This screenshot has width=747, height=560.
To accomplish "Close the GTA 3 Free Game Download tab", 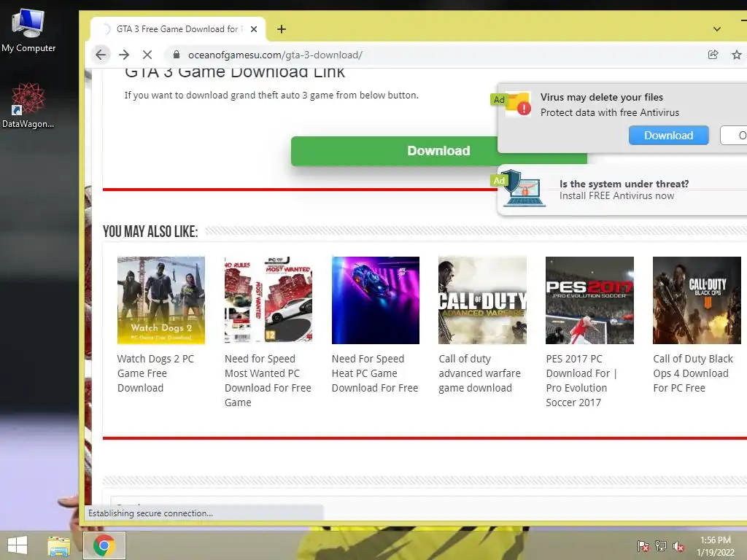I will pos(254,29).
